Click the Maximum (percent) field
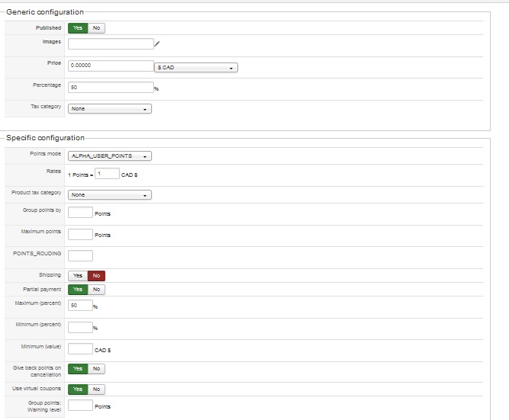Screen dimensions: 509x420 click(80, 306)
